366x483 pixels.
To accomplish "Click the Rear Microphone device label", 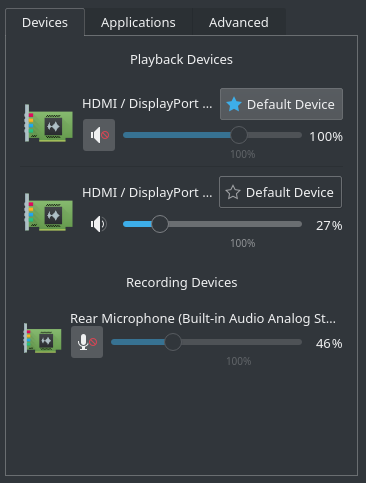I will point(203,319).
